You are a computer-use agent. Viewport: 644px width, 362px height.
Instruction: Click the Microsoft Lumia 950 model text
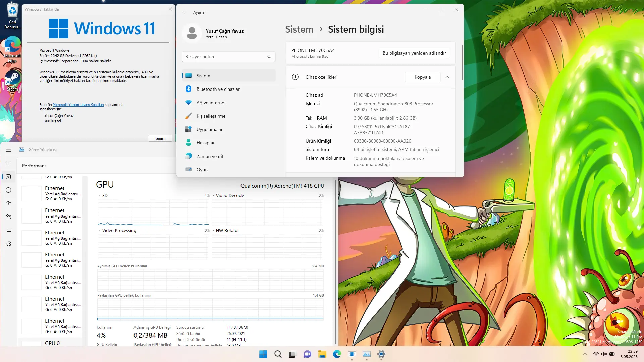point(310,56)
